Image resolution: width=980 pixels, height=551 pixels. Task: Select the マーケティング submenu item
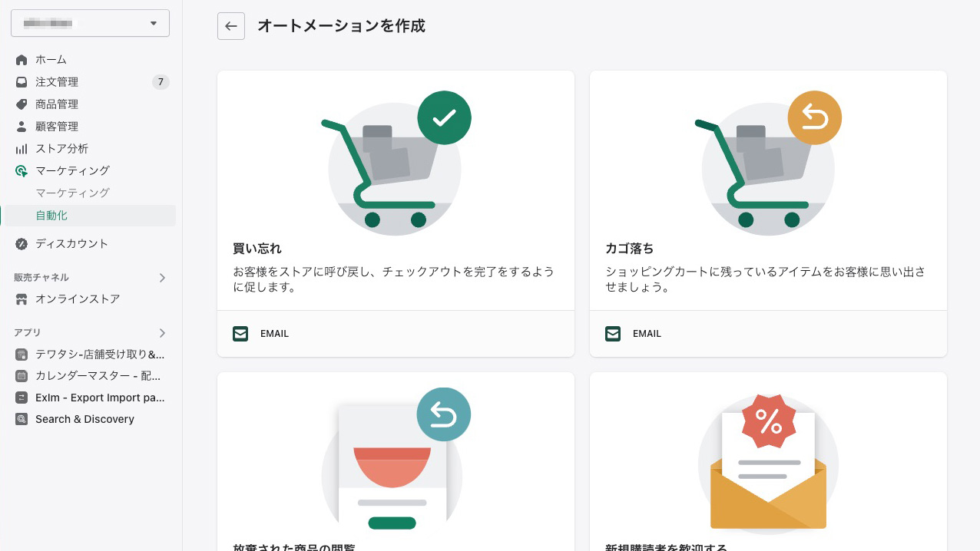73,193
